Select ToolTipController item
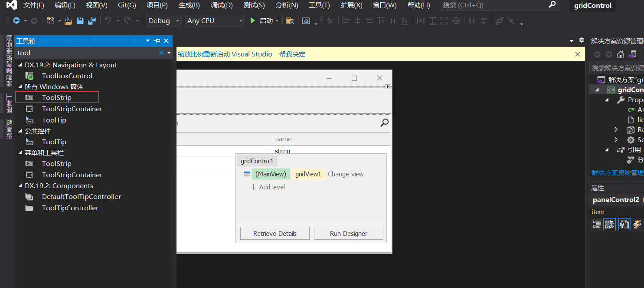The width and height of the screenshot is (644, 288). [70, 208]
